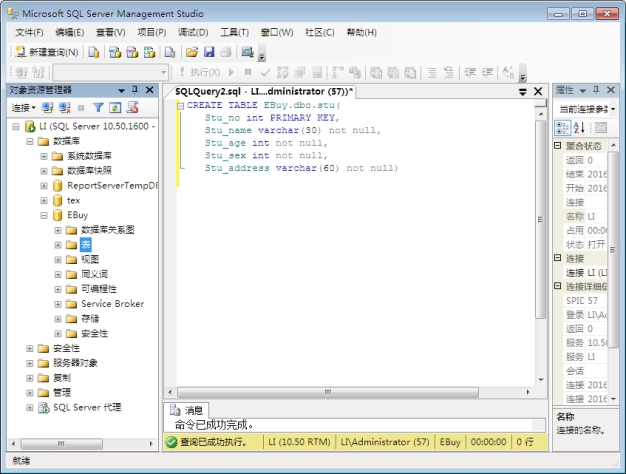Viewport: 626px width, 474px height.
Task: Click the categorized view icon in properties panel
Action: [563, 127]
